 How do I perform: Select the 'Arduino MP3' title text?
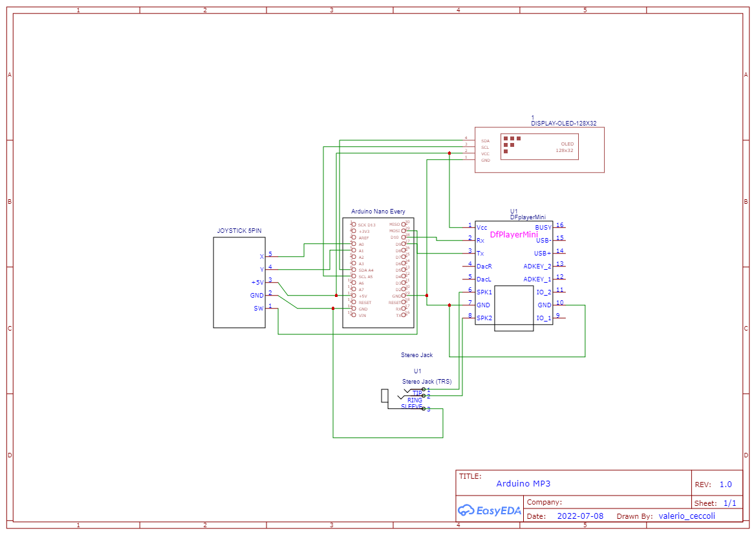coord(523,483)
